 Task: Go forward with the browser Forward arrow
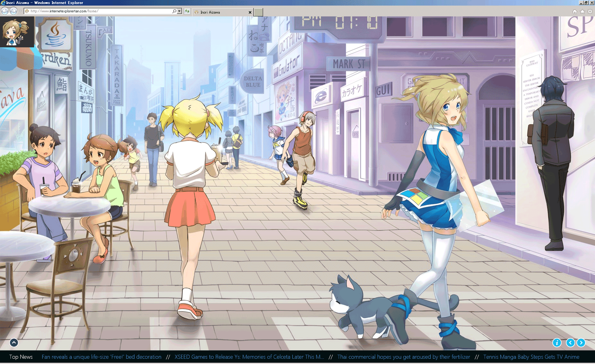(13, 11)
